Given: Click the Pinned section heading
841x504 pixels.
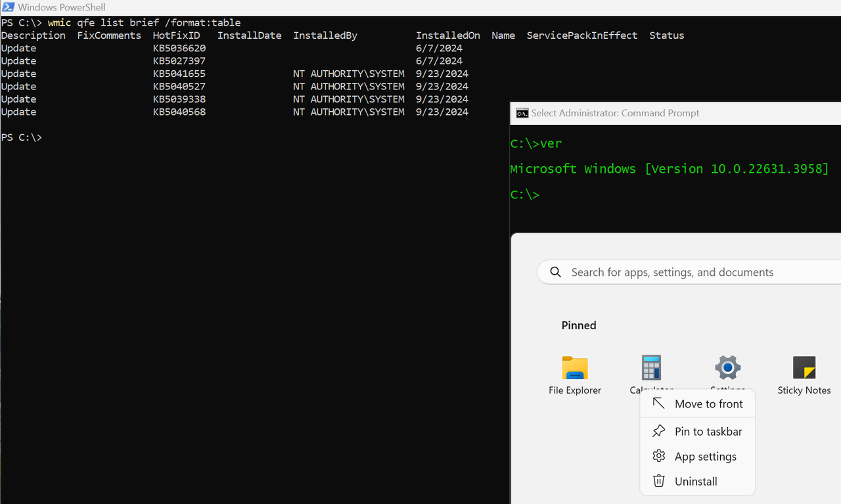Looking at the screenshot, I should tap(579, 325).
